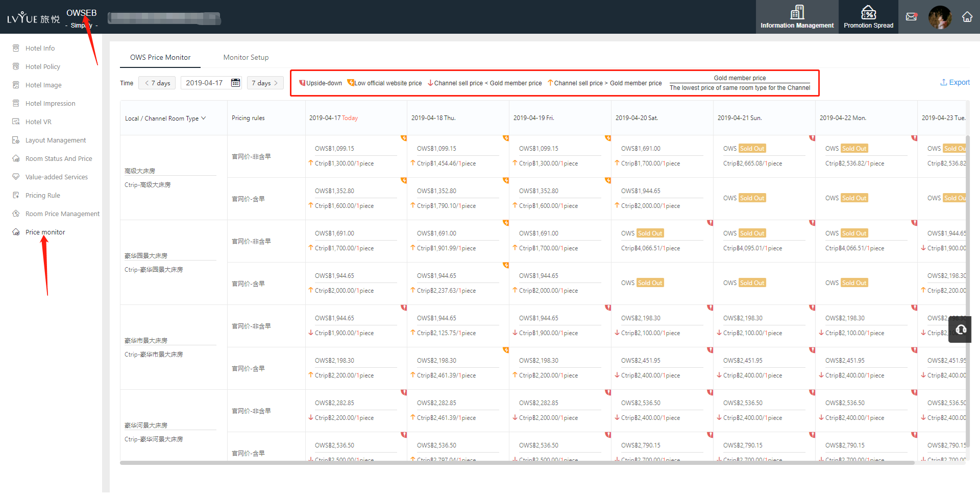980x495 pixels.
Task: Open Layout Management menu
Action: (x=56, y=140)
